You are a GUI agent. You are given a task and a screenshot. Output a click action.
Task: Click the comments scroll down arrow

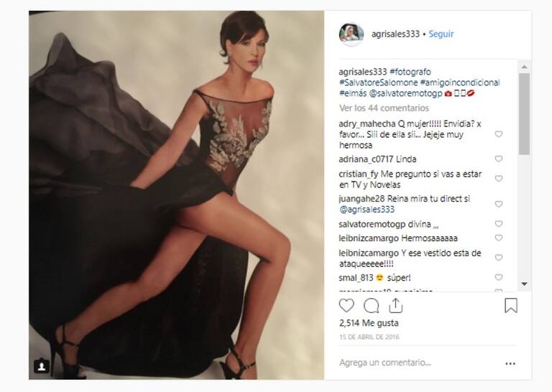[524, 284]
